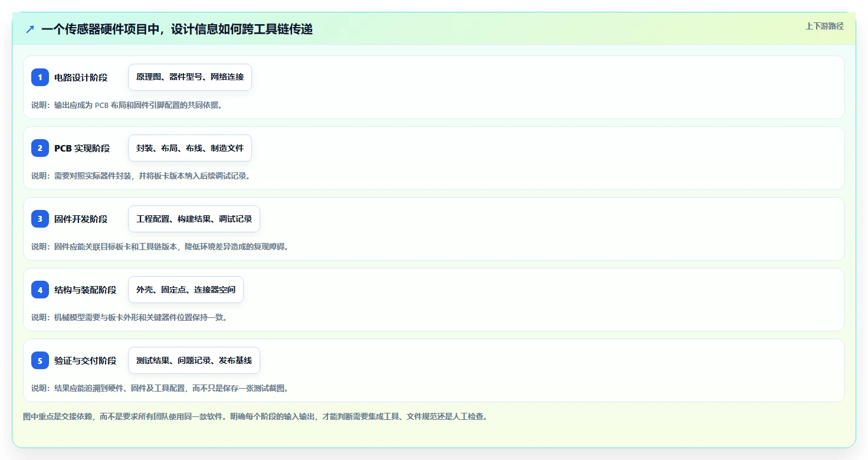Click the 电路设计阶段 stage title

(x=81, y=77)
